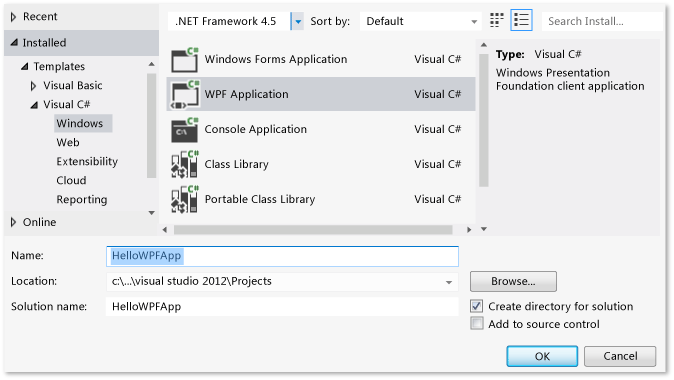Click the Name input field
This screenshot has height=380, width=674.
(282, 256)
